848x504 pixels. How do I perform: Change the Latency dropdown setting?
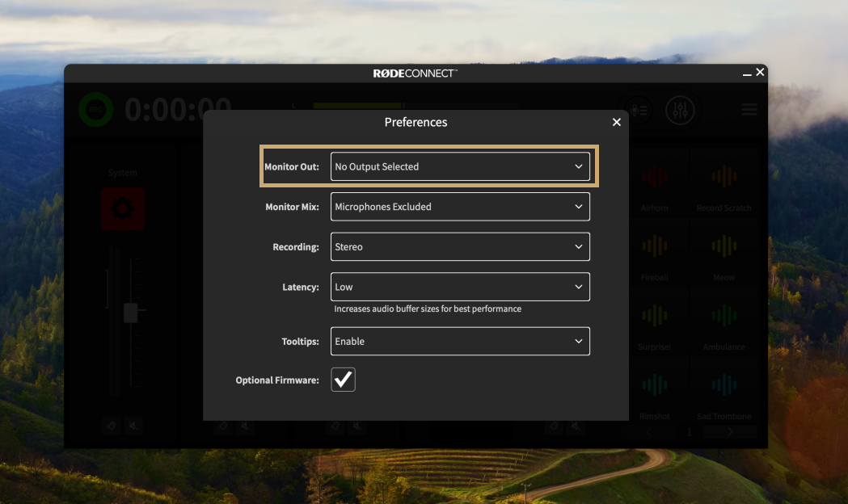[x=460, y=287]
